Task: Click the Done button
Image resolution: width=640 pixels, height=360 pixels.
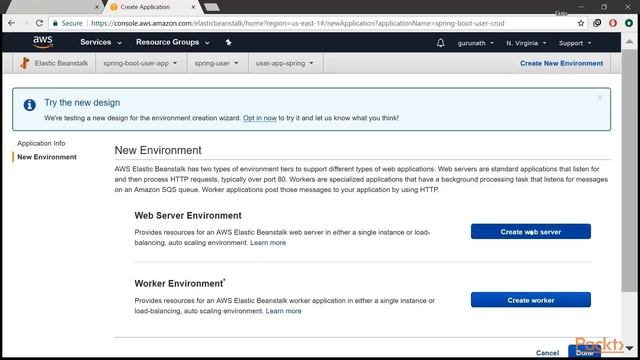Action: (x=584, y=352)
